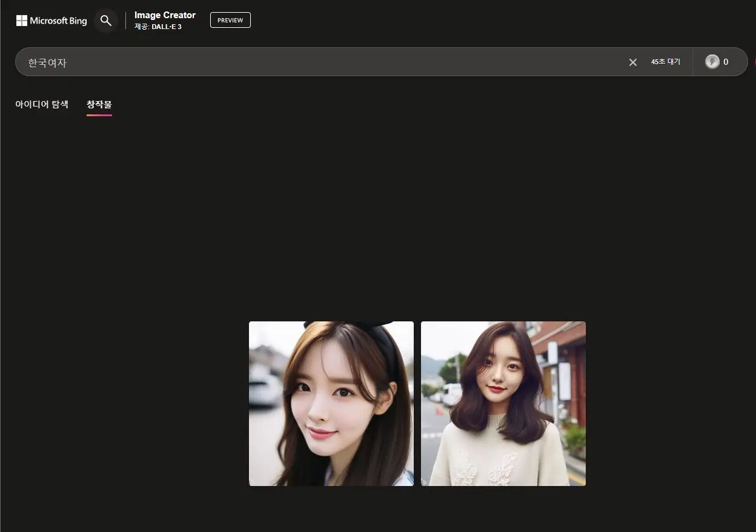
Task: Open the left close-up portrait creation
Action: [331, 403]
